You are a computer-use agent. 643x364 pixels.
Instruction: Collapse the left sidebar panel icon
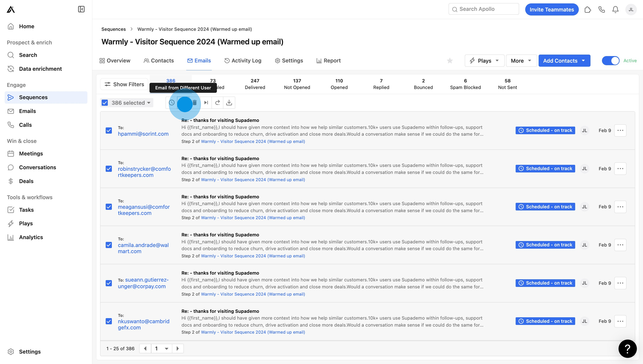point(81,9)
